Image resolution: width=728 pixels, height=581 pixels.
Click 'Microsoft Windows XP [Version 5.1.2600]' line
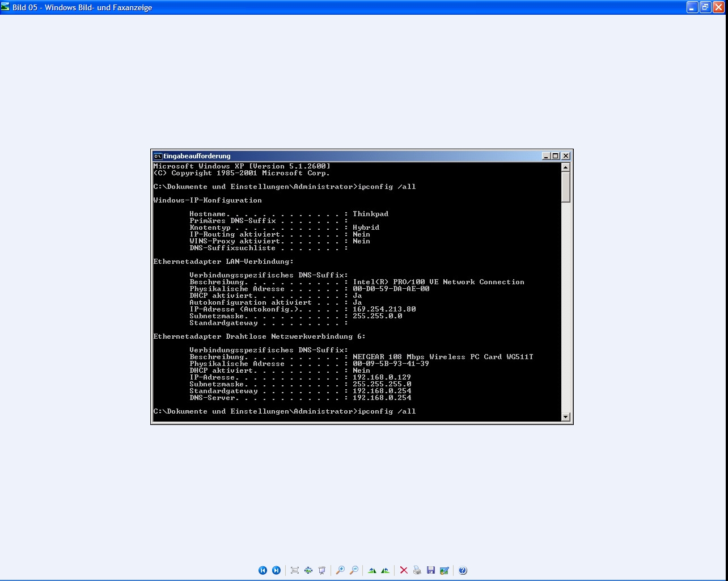[242, 166]
